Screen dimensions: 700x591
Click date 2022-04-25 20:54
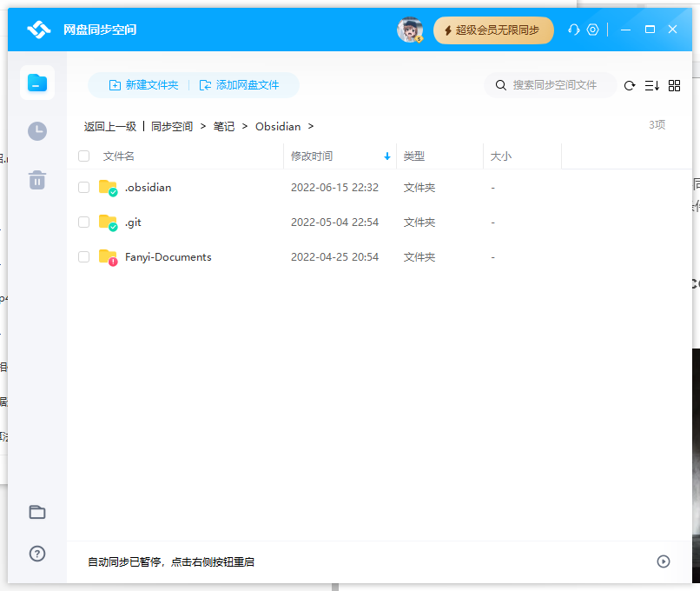pos(334,257)
